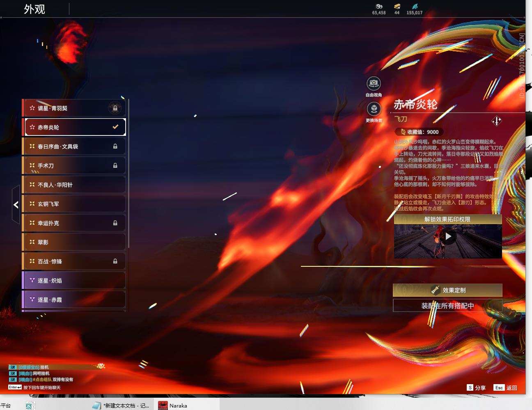This screenshot has width=532, height=410.
Task: Click the 分享 share button
Action: click(477, 387)
